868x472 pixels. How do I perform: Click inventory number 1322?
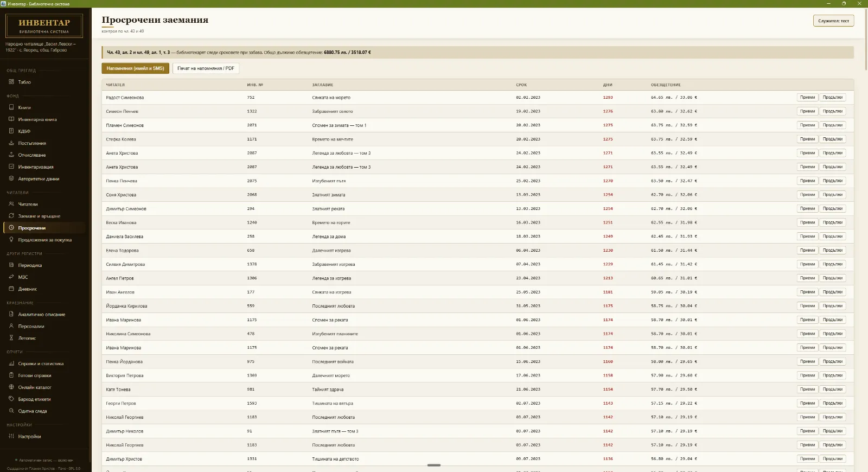pyautogui.click(x=252, y=111)
